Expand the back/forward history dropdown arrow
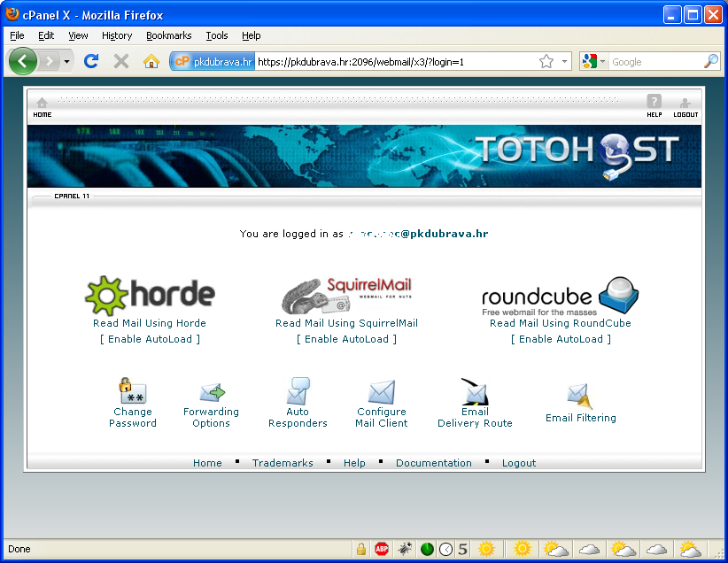 click(x=67, y=62)
